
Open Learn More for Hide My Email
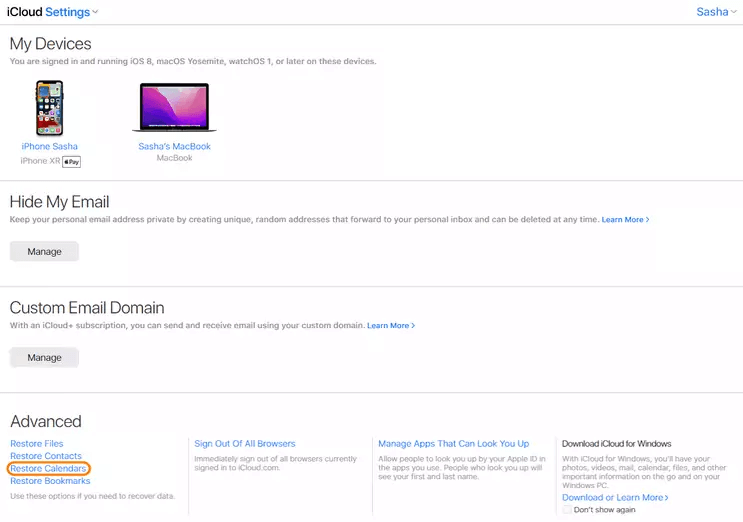click(625, 219)
